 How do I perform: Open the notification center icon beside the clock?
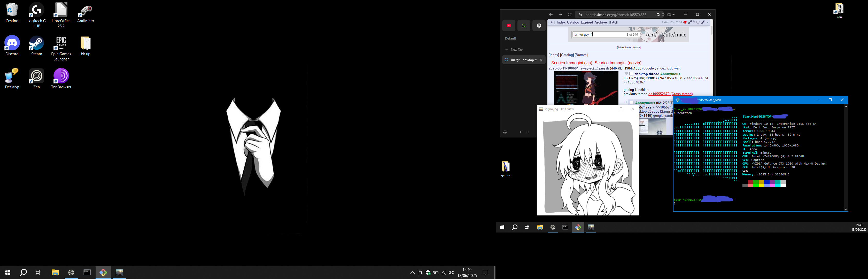pos(486,273)
